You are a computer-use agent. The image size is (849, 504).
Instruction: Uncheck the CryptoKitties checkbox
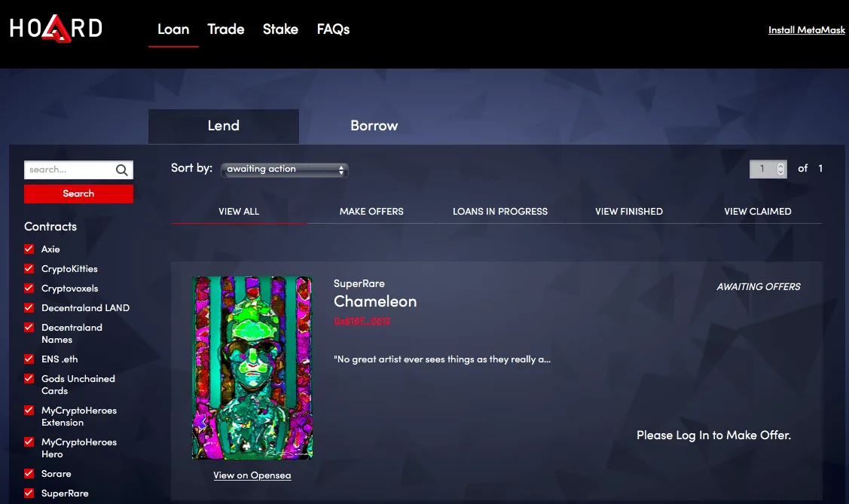[x=29, y=268]
